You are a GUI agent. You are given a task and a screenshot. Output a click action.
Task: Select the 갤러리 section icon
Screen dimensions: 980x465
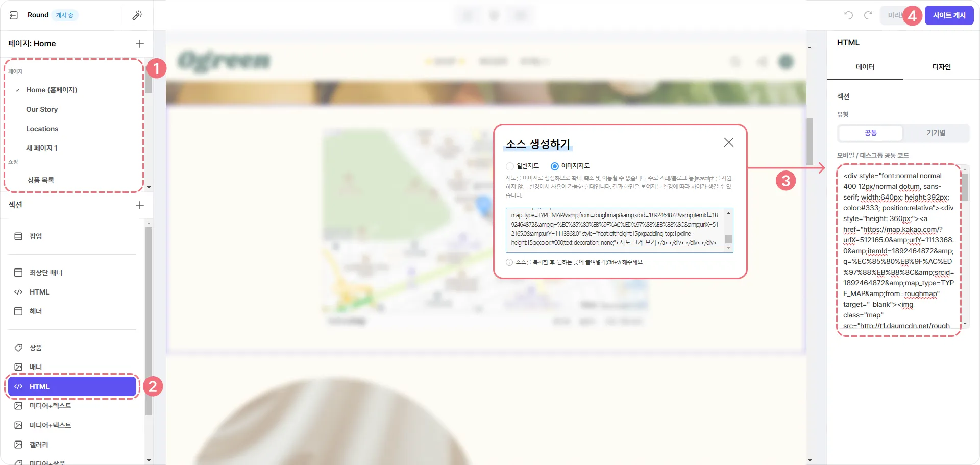point(18,445)
